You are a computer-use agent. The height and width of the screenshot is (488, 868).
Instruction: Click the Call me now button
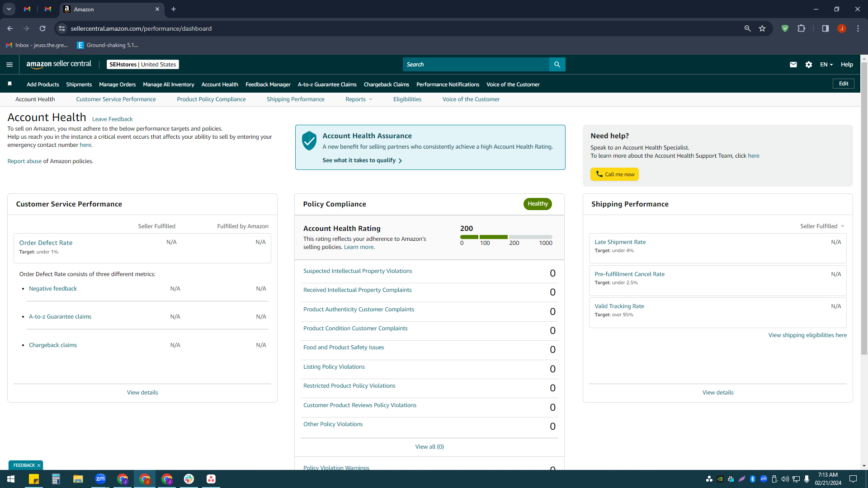(614, 174)
